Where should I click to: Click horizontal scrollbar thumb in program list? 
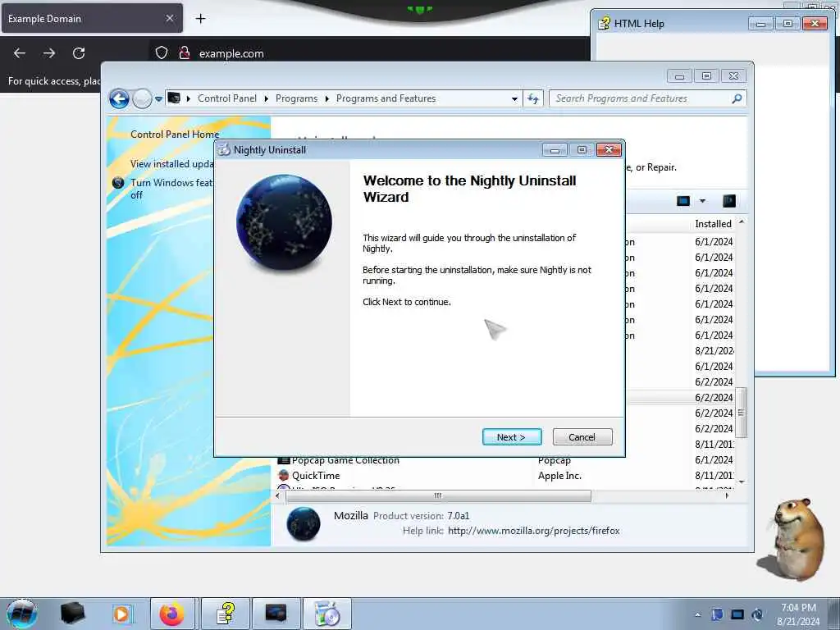click(438, 496)
